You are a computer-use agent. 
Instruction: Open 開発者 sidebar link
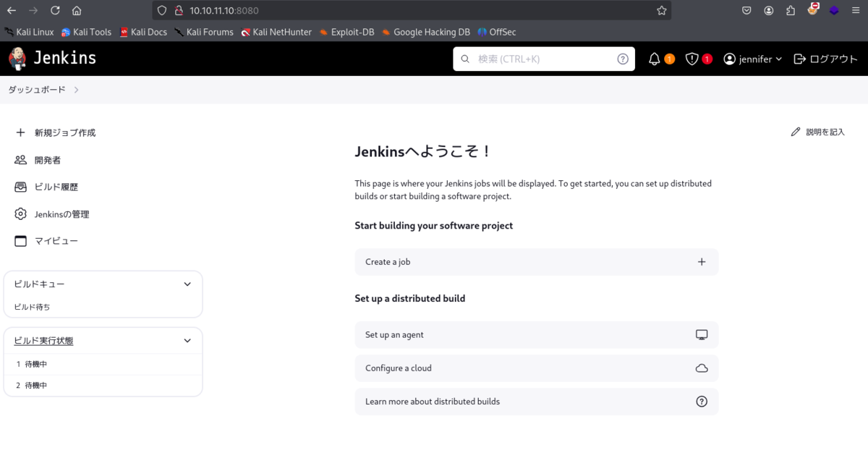coord(48,160)
